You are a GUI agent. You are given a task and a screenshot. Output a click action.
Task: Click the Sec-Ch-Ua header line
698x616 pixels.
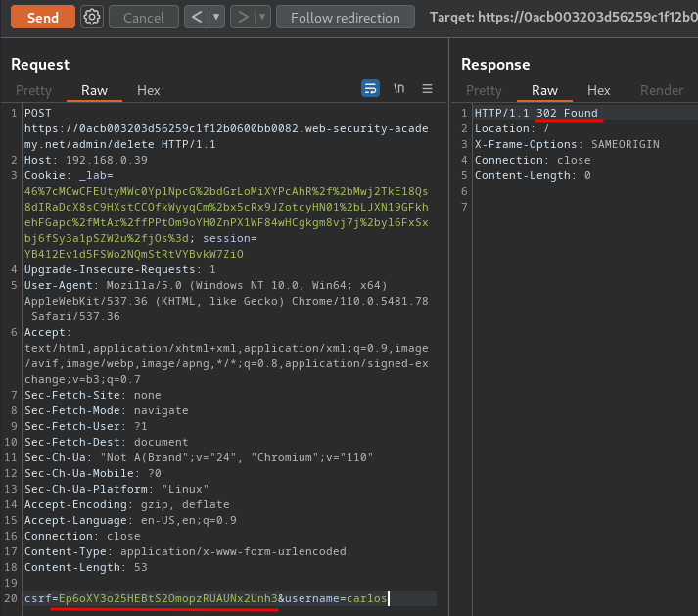click(x=199, y=457)
